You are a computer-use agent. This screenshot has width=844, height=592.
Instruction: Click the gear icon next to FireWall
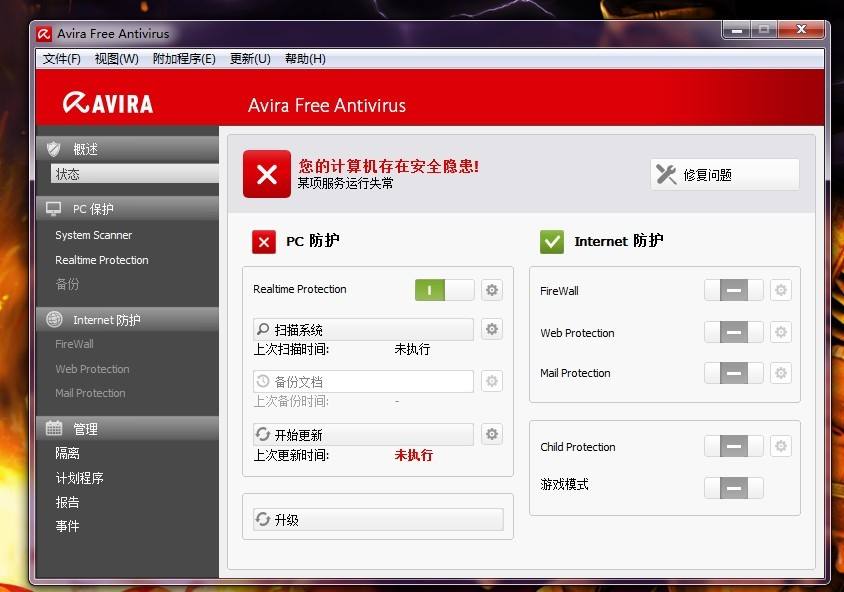tap(781, 290)
